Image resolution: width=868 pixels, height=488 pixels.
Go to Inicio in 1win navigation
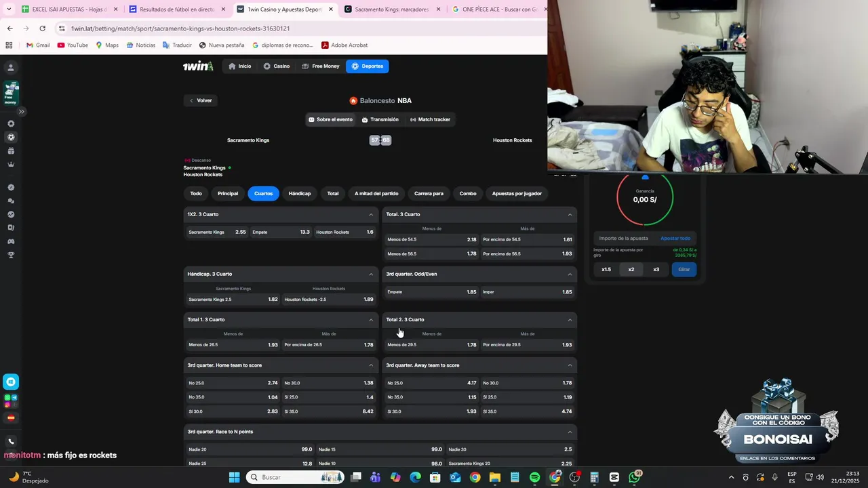tap(240, 66)
